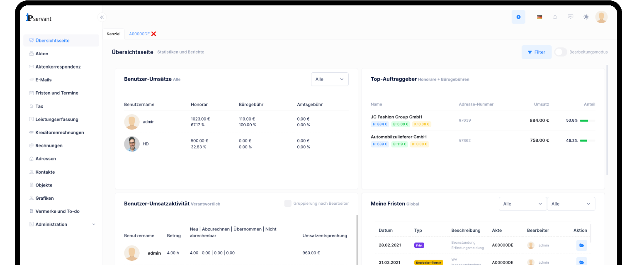Click the Frist purple tag
Image resolution: width=644 pixels, height=265 pixels.
pyautogui.click(x=419, y=245)
